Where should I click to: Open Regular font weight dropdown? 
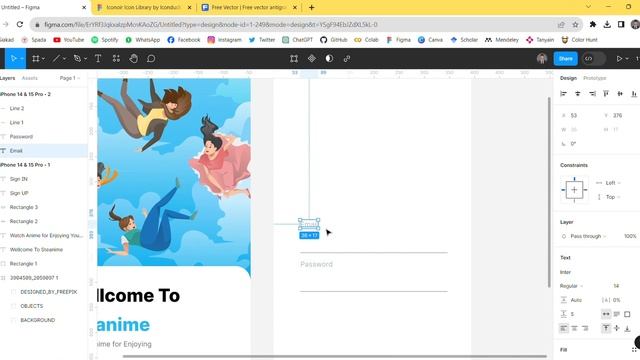coord(571,286)
